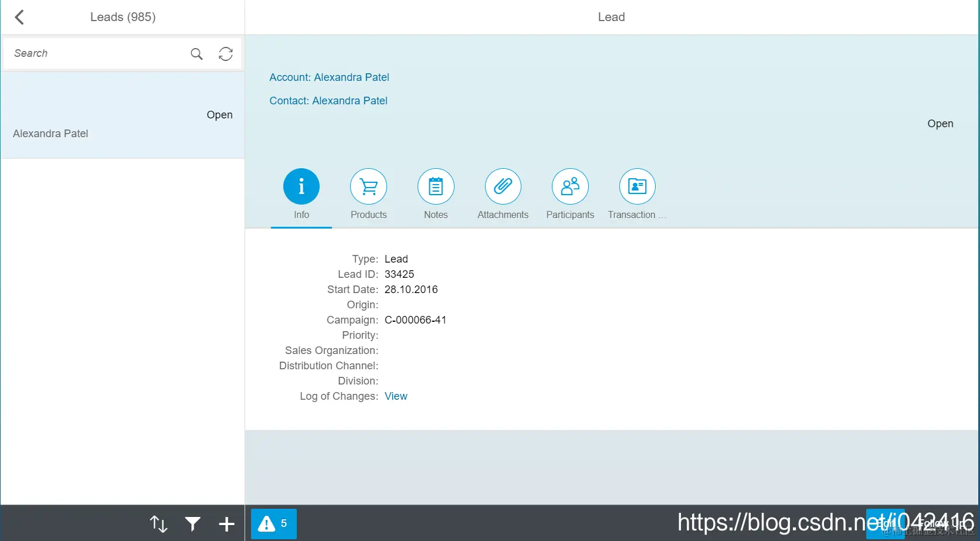Click start date 28.10.2016

pos(411,290)
